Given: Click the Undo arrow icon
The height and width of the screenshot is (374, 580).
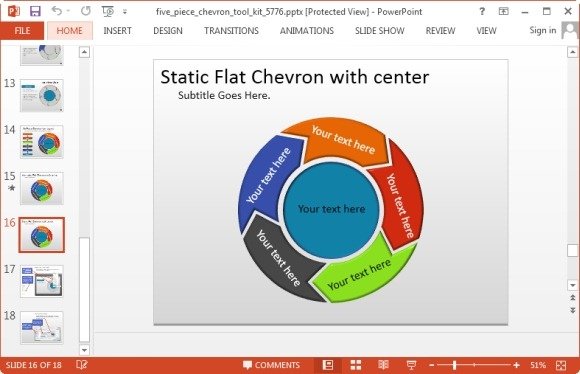Looking at the screenshot, I should coord(57,11).
